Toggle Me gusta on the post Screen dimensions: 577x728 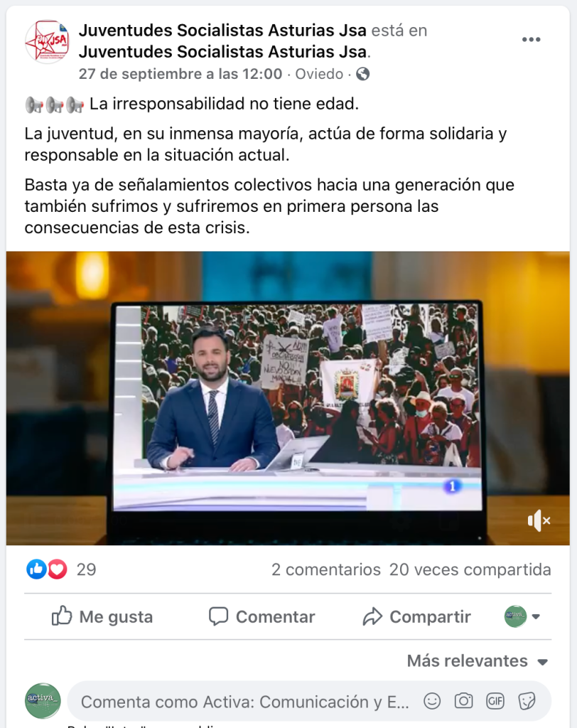(x=102, y=616)
